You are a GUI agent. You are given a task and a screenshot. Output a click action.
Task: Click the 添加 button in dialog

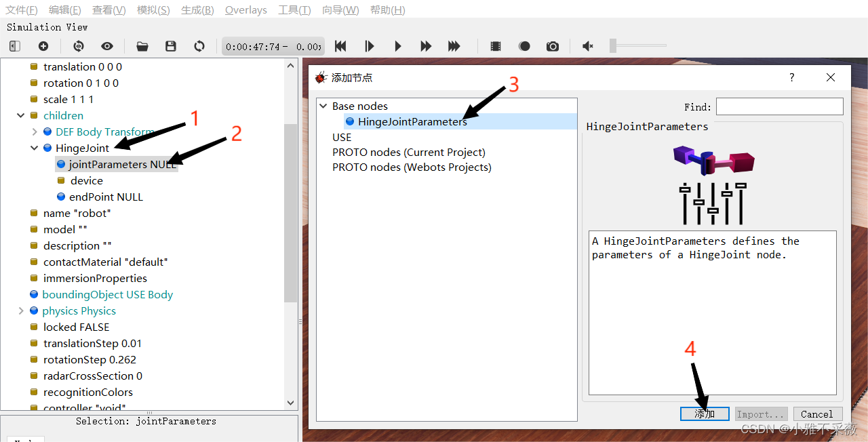click(705, 414)
